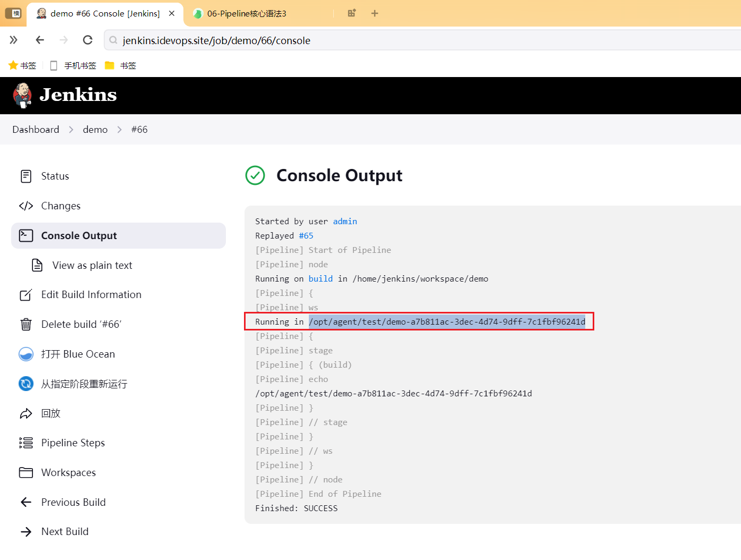Image resolution: width=741 pixels, height=560 pixels.
Task: Click the Edit Build Information pencil icon
Action: click(26, 295)
